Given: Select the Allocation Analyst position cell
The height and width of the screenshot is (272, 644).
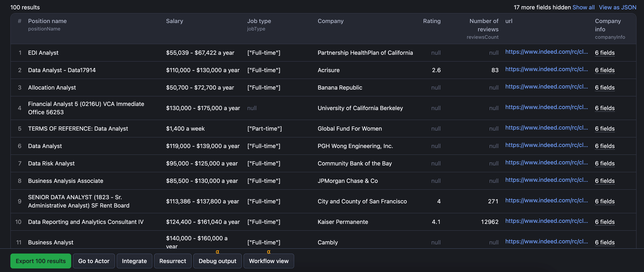Looking at the screenshot, I should click(52, 87).
